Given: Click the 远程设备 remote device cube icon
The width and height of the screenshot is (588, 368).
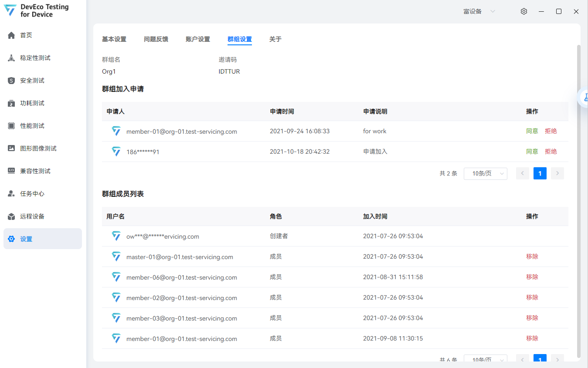Looking at the screenshot, I should click(x=11, y=216).
